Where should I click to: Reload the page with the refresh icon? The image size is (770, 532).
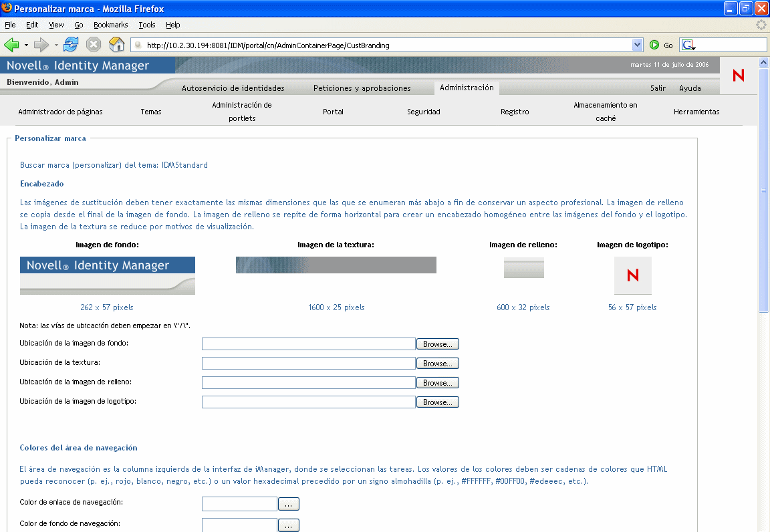click(x=71, y=45)
